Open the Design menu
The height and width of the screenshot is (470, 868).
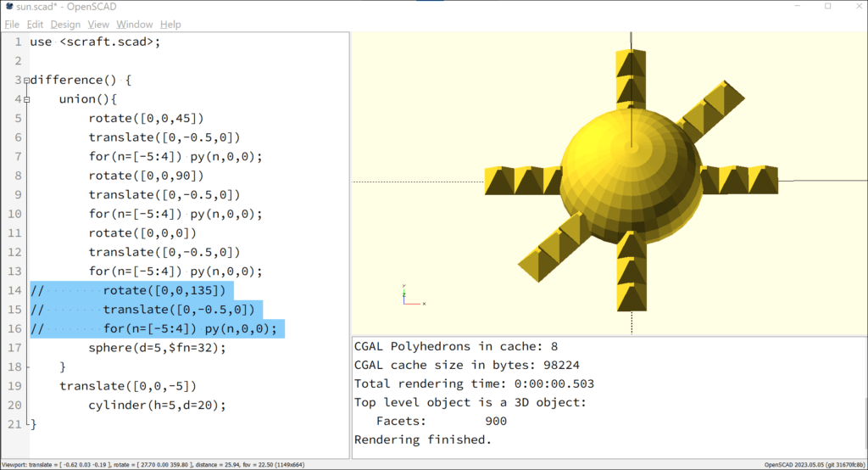click(x=65, y=25)
